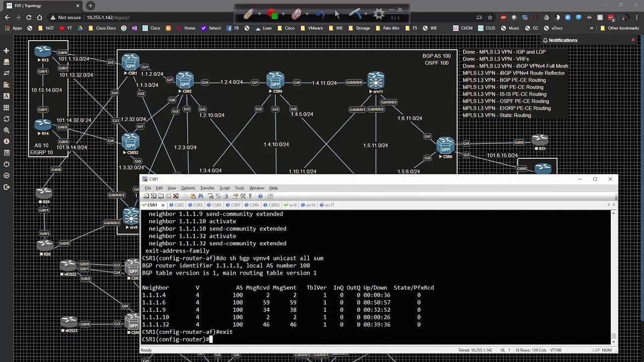The height and width of the screenshot is (362, 644).
Task: Click the pencil annotation tool in overlay toolbar
Action: point(248,14)
